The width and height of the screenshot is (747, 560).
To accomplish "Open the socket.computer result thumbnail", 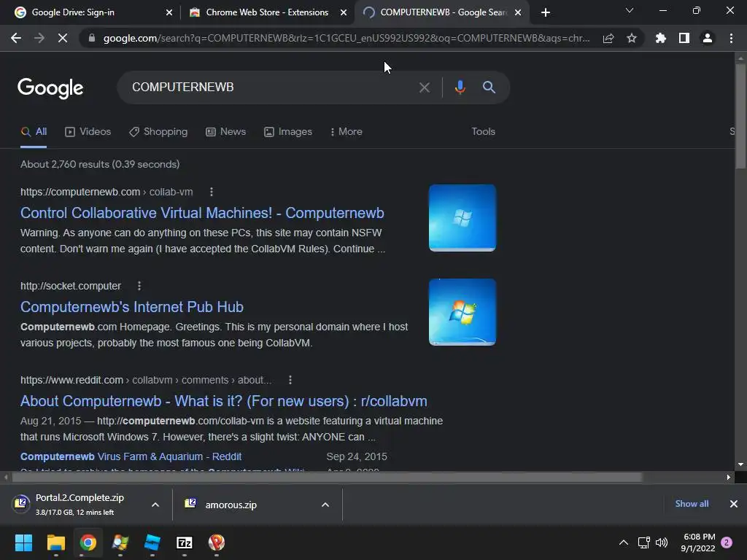I will point(462,312).
